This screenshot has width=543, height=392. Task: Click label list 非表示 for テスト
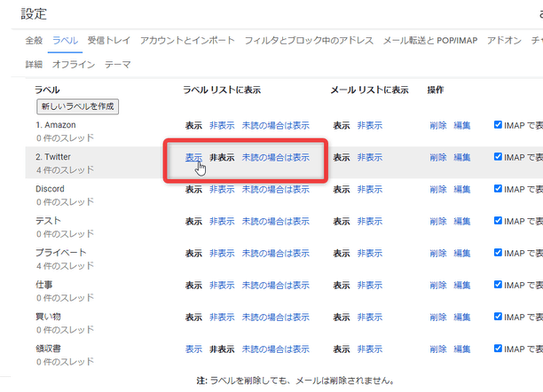222,222
